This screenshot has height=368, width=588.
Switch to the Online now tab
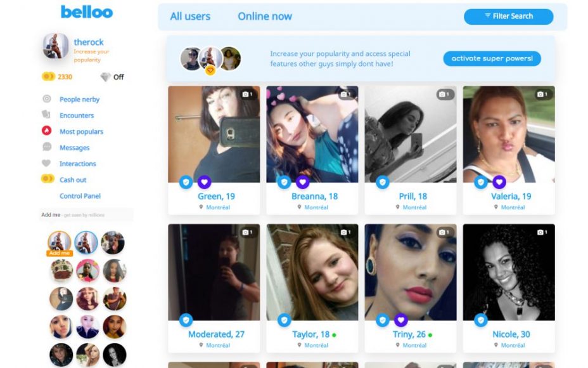tap(265, 16)
